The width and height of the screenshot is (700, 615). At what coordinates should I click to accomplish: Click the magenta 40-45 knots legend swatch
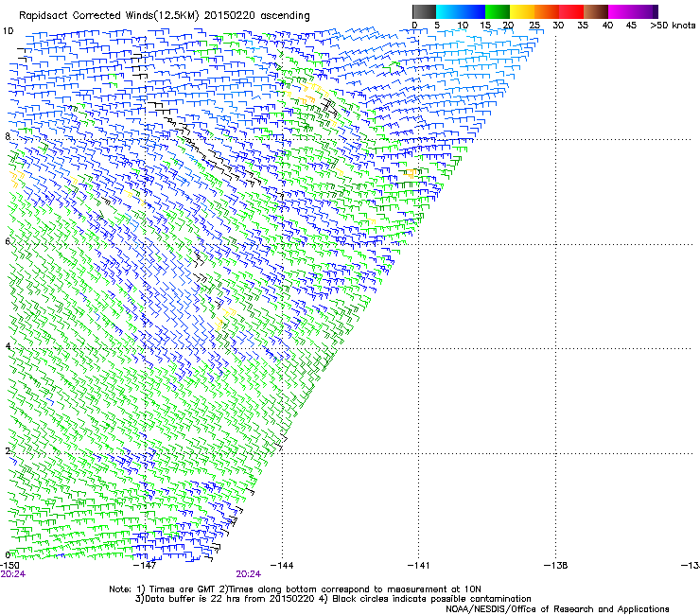[x=621, y=11]
